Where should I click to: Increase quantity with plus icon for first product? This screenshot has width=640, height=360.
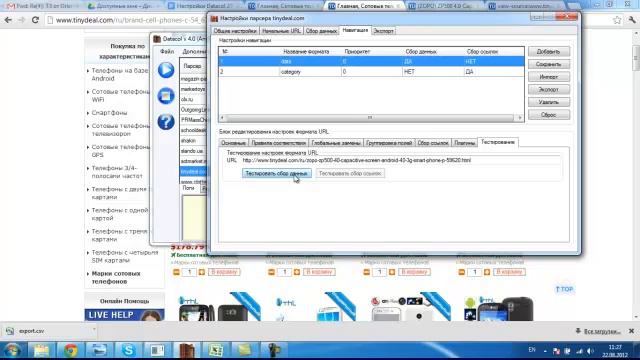point(202,272)
